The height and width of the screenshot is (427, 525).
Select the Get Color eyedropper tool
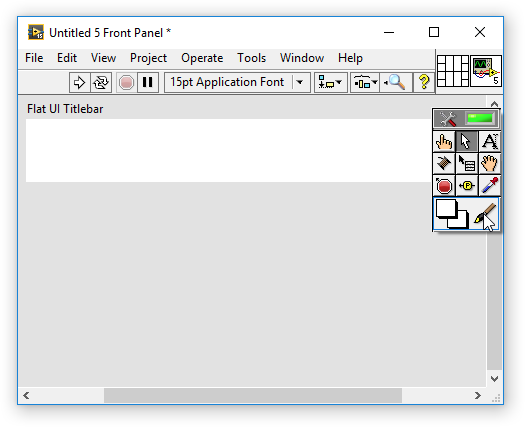pyautogui.click(x=490, y=186)
